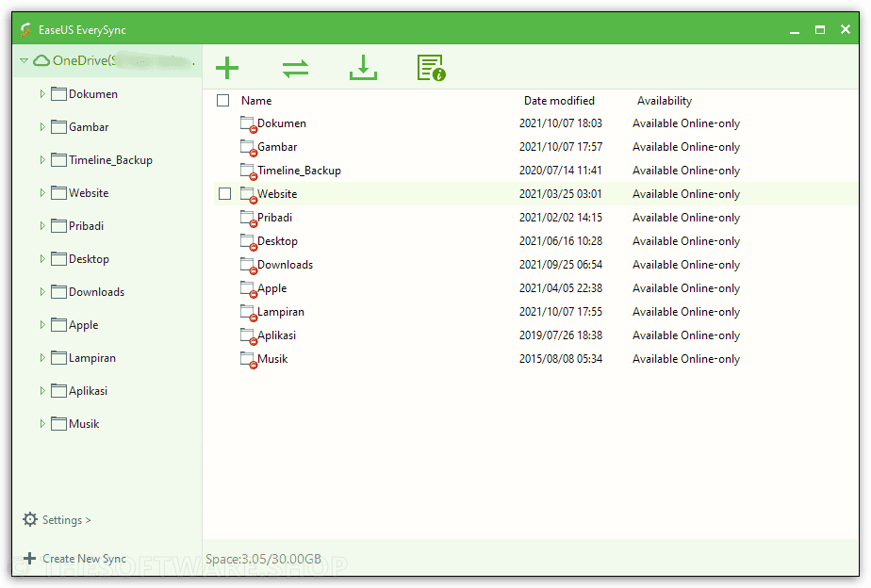Image resolution: width=871 pixels, height=588 pixels.
Task: Select Aplikasi label in the sidebar tree
Action: pos(88,391)
